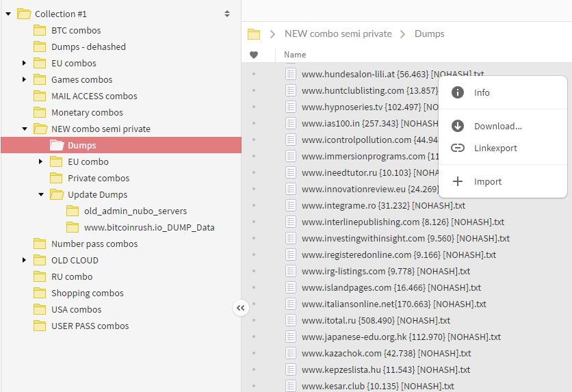Expand the Games combos folder
This screenshot has height=392, width=572.
(x=25, y=79)
